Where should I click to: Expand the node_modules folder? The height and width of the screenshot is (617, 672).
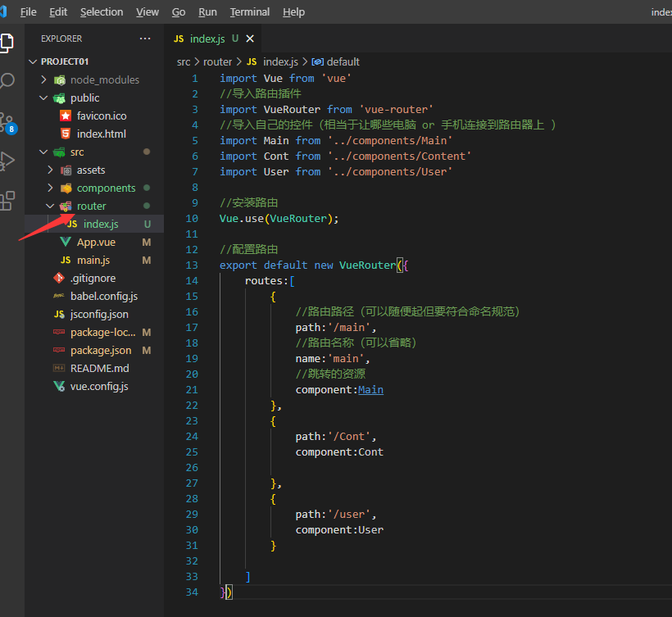click(x=104, y=79)
